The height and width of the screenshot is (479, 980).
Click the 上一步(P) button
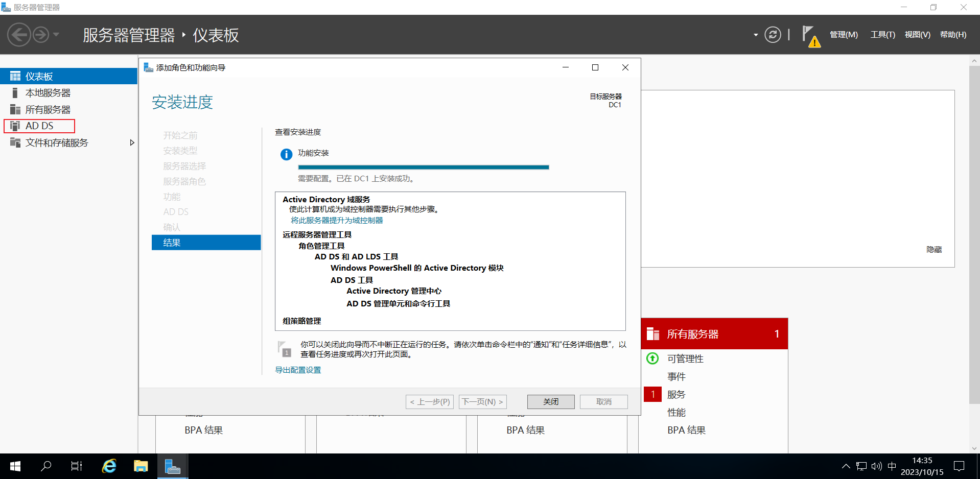click(x=430, y=402)
